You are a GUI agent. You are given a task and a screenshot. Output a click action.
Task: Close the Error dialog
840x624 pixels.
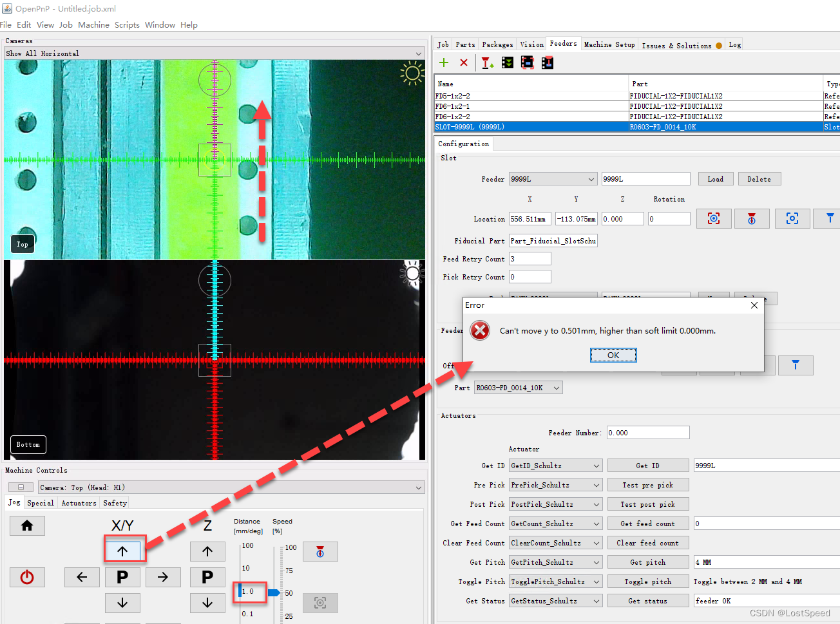click(754, 305)
